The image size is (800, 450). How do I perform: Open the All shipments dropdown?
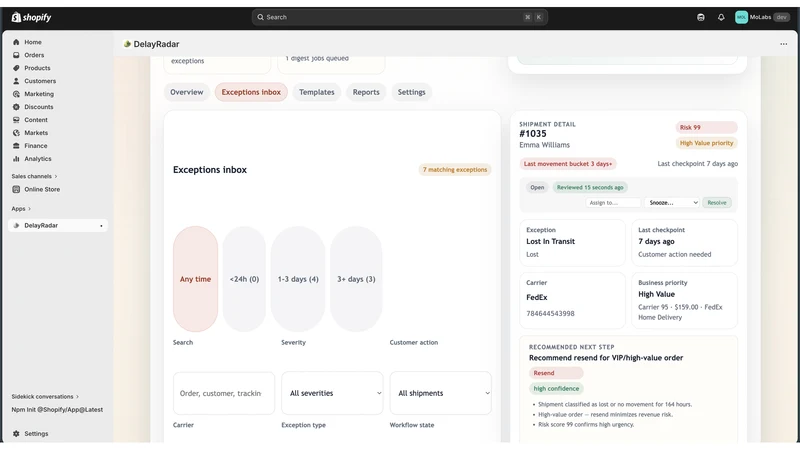[x=441, y=393]
